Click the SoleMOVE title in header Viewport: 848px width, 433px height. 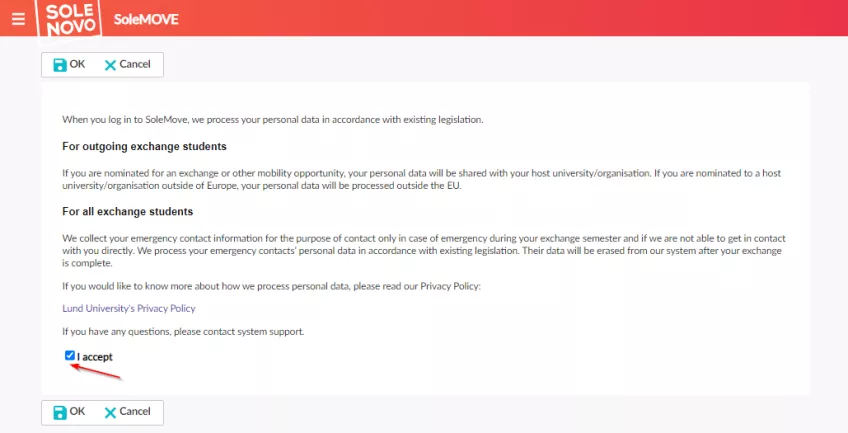click(146, 19)
